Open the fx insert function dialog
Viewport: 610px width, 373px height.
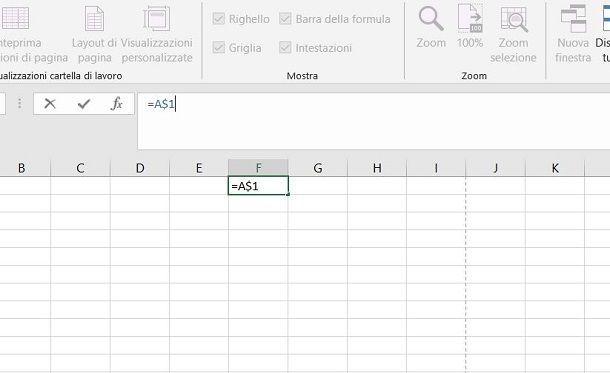117,104
